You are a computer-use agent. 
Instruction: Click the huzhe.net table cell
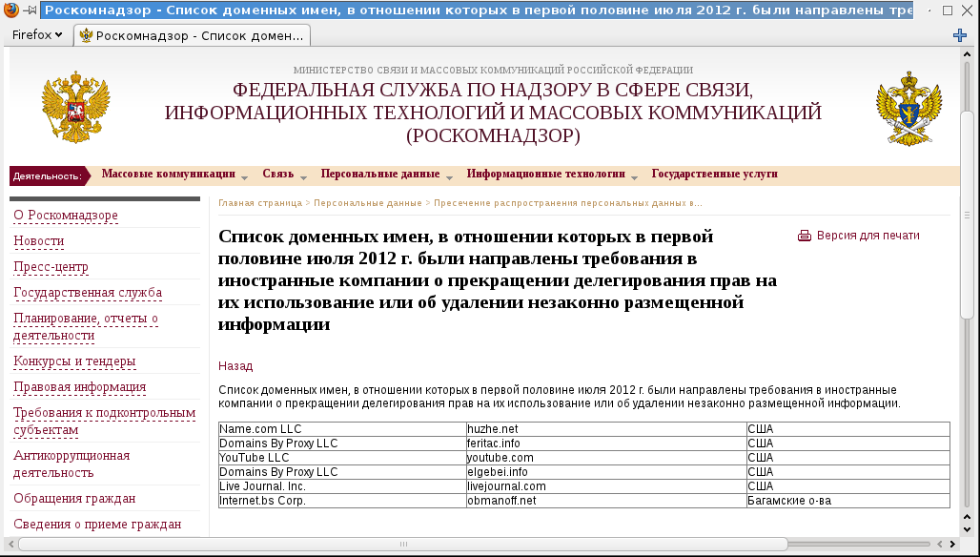(606, 429)
